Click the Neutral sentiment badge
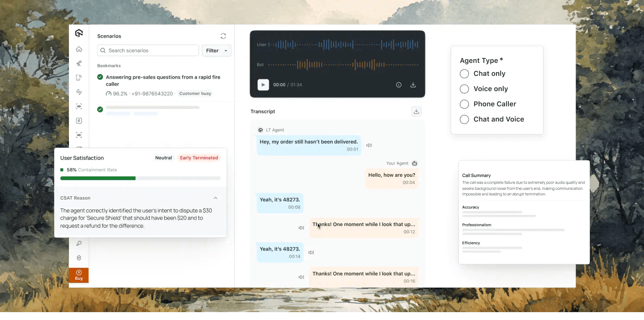 (163, 158)
